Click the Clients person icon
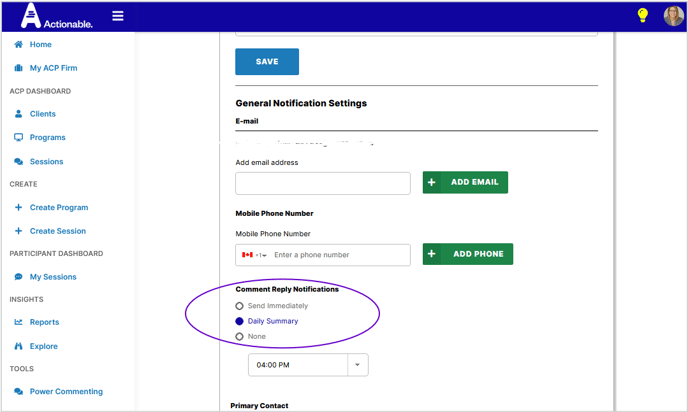This screenshot has height=412, width=688. pos(18,114)
